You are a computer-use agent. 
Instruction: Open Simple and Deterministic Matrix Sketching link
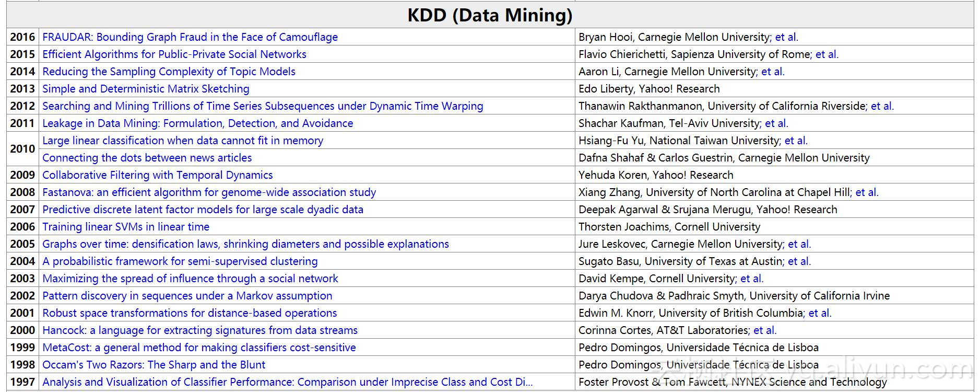coord(146,89)
